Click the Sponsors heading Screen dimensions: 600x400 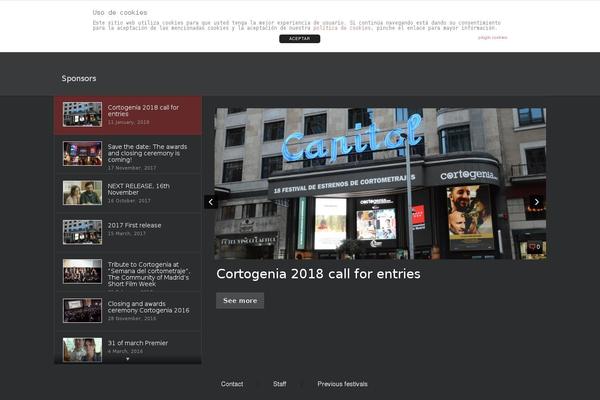pos(79,78)
